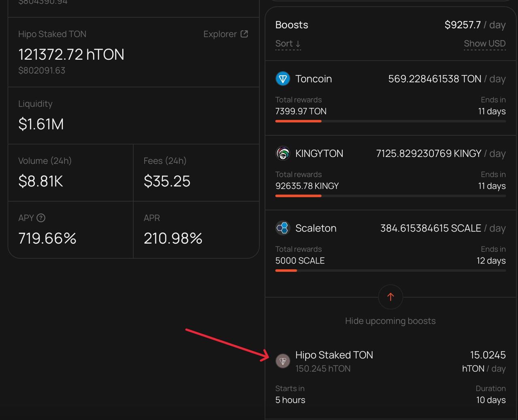The image size is (518, 420).
Task: Click the 210.98% APR value
Action: point(173,238)
